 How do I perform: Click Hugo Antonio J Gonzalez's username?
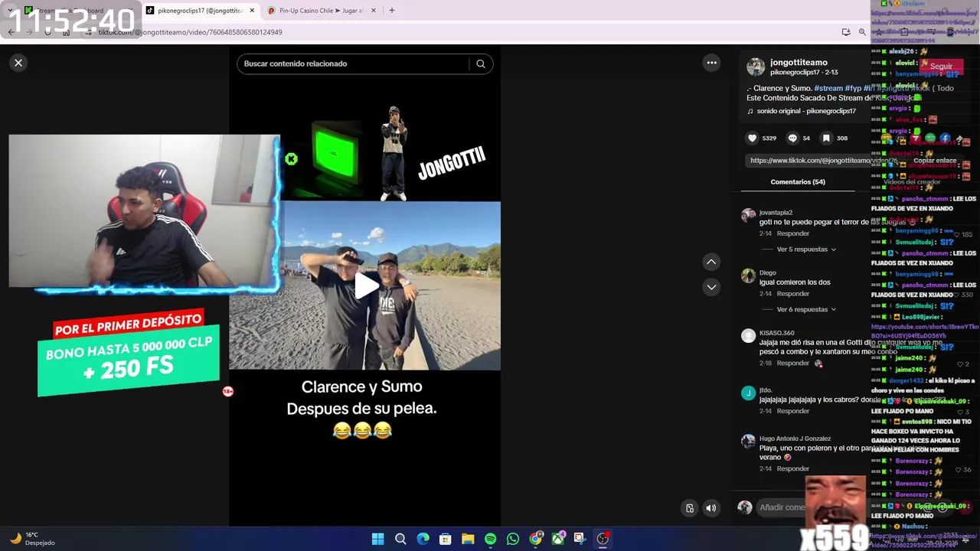click(795, 439)
